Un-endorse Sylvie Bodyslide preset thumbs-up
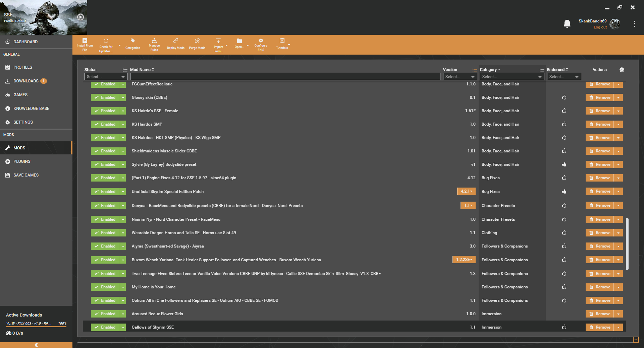Viewport: 644px width, 348px height. [564, 164]
